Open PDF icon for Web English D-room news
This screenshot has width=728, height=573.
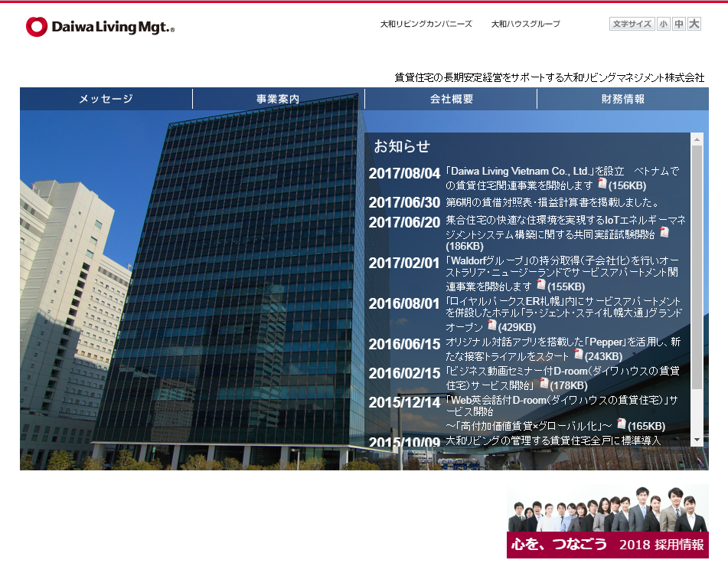(x=622, y=424)
